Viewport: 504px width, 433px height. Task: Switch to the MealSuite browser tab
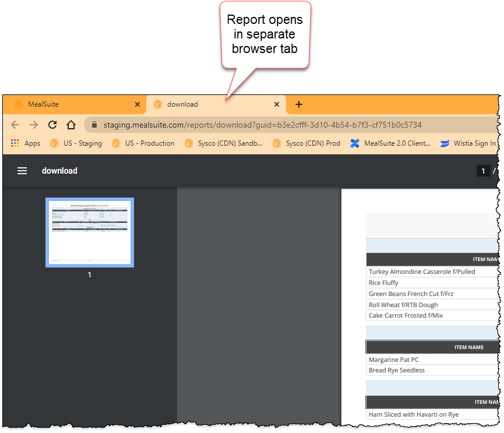click(74, 104)
